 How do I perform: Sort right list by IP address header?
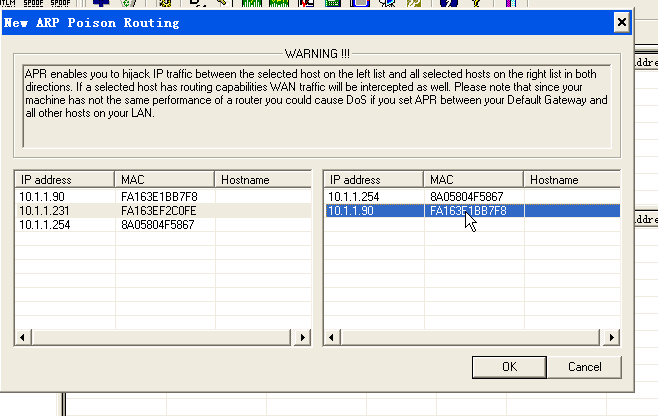(373, 180)
